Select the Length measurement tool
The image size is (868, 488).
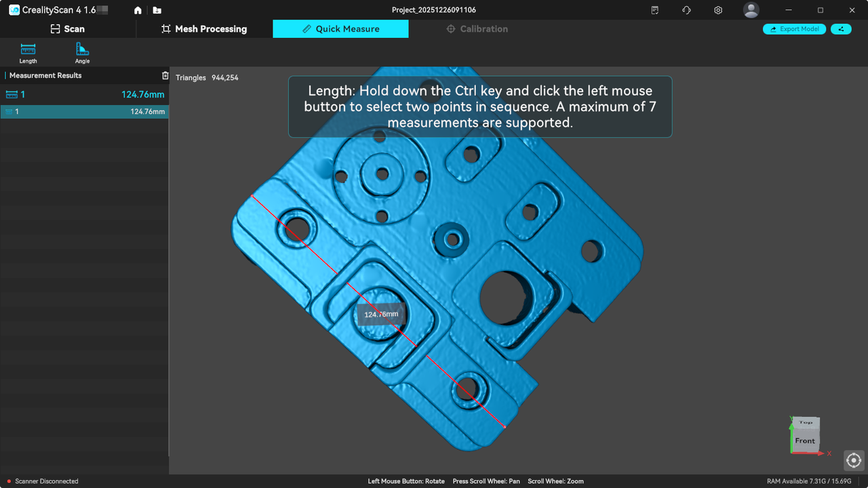[28, 53]
